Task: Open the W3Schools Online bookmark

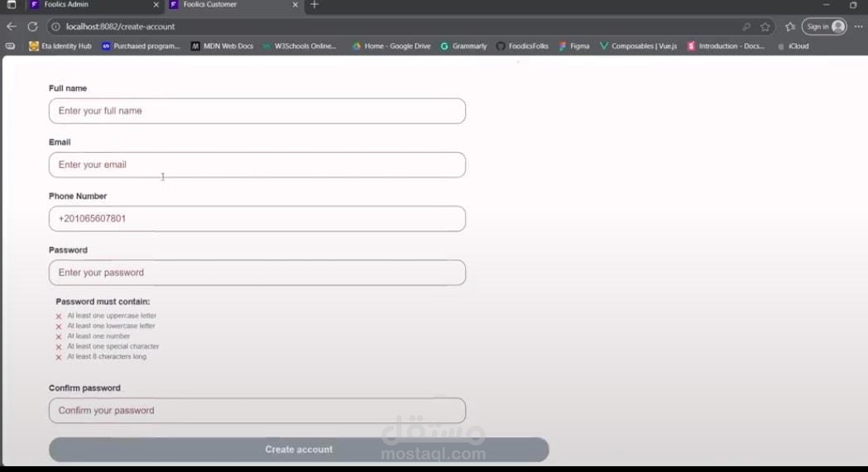Action: (x=299, y=45)
